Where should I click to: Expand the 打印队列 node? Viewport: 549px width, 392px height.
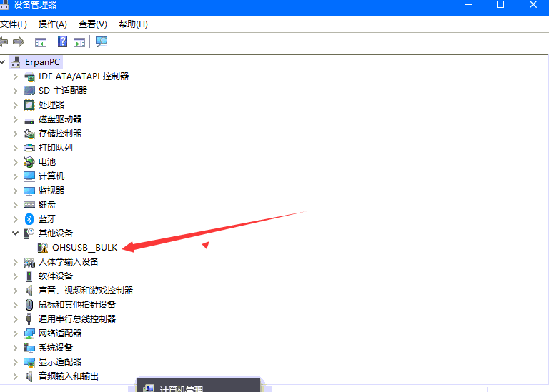pyautogui.click(x=16, y=148)
